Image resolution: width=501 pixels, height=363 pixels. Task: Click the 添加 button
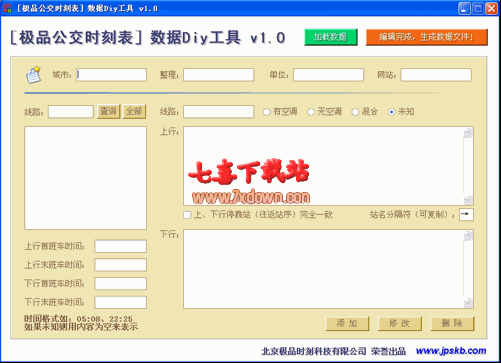pos(347,323)
